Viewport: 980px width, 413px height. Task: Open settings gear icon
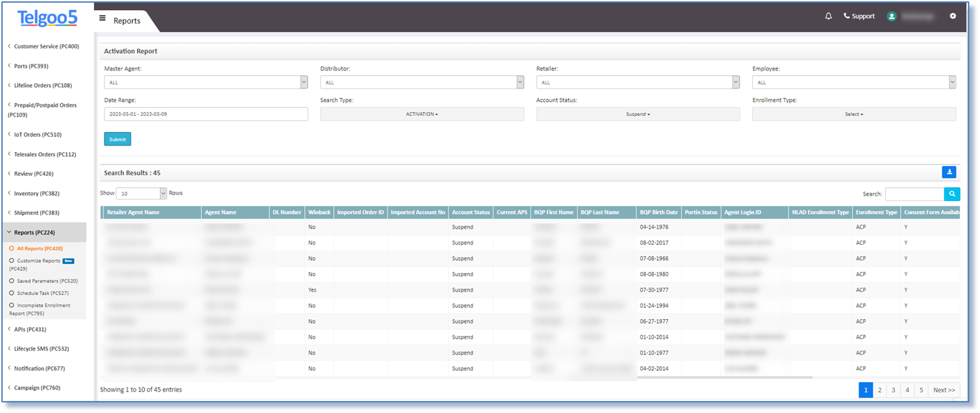point(953,16)
